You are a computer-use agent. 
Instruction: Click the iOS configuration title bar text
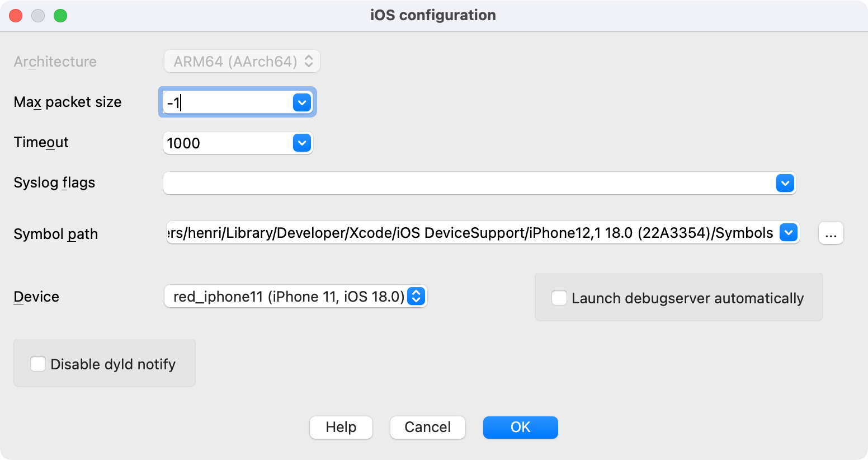tap(432, 15)
